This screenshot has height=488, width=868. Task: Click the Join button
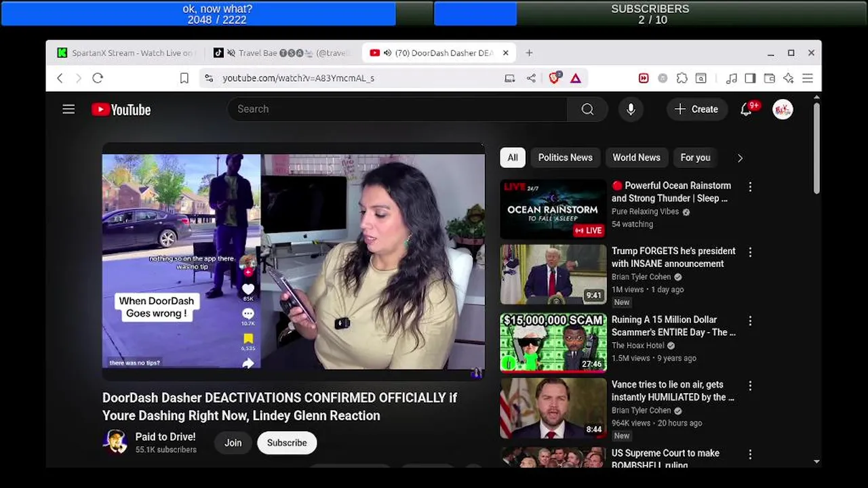coord(233,443)
